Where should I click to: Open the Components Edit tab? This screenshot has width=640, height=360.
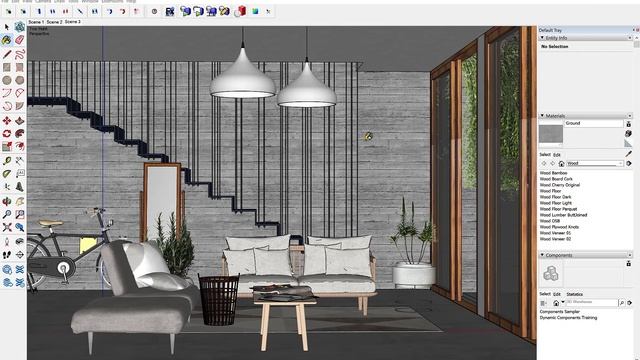pos(557,294)
